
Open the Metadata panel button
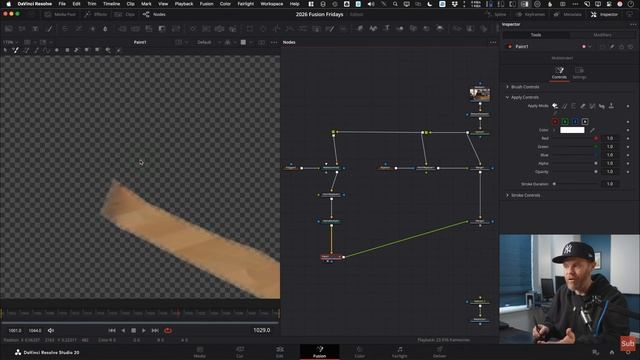567,14
